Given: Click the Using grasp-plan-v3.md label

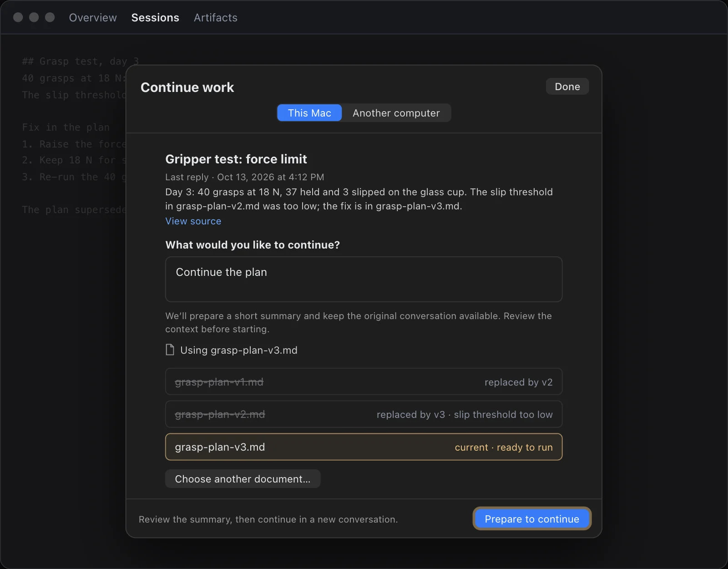Looking at the screenshot, I should 239,350.
